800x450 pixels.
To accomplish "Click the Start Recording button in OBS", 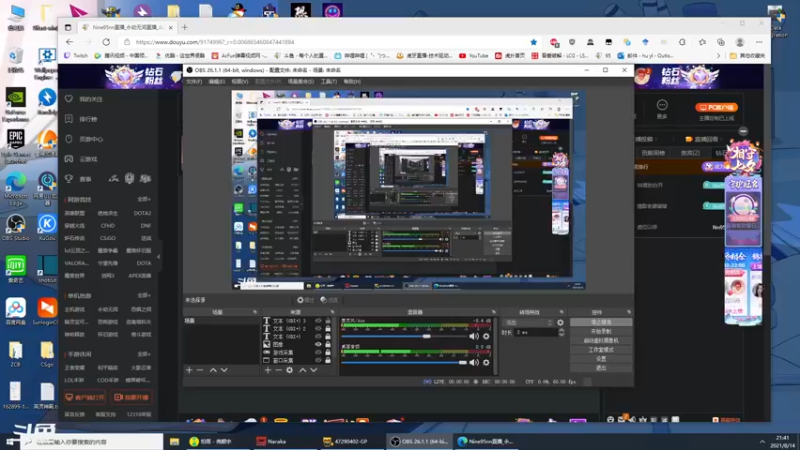I will [x=601, y=332].
